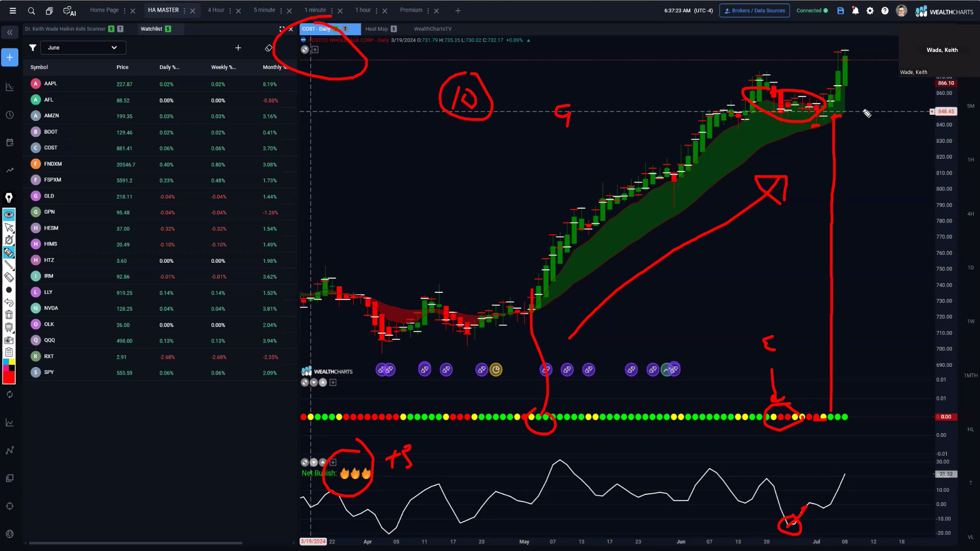Viewport: 980px width, 551px height.
Task: Switch to the 4 Hour tab
Action: pos(216,10)
